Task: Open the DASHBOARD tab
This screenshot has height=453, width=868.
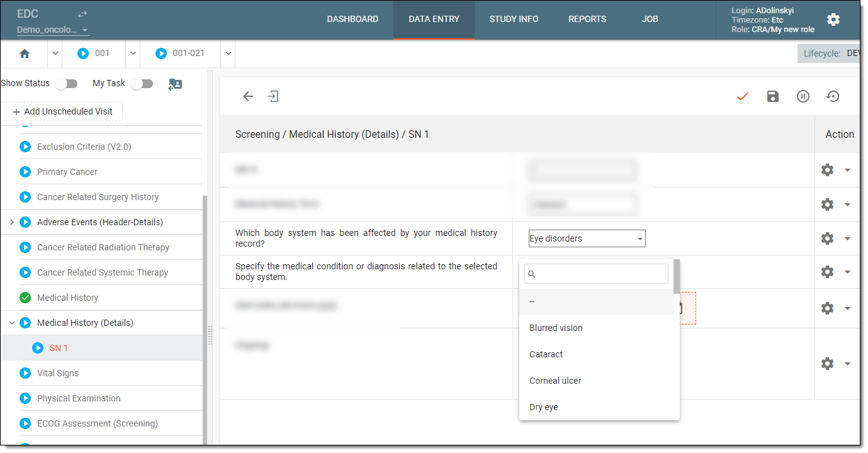Action: (352, 20)
